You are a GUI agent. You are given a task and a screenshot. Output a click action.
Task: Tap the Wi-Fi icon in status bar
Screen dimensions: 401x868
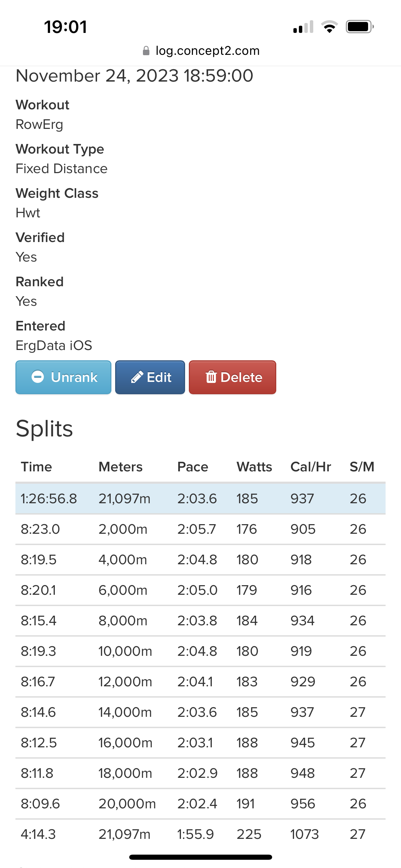[329, 26]
